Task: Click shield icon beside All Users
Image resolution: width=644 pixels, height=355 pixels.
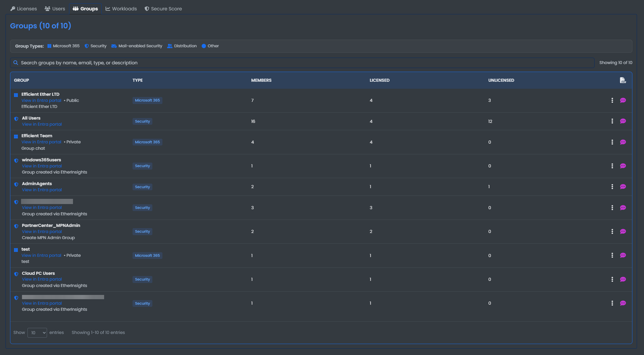Action: click(16, 119)
